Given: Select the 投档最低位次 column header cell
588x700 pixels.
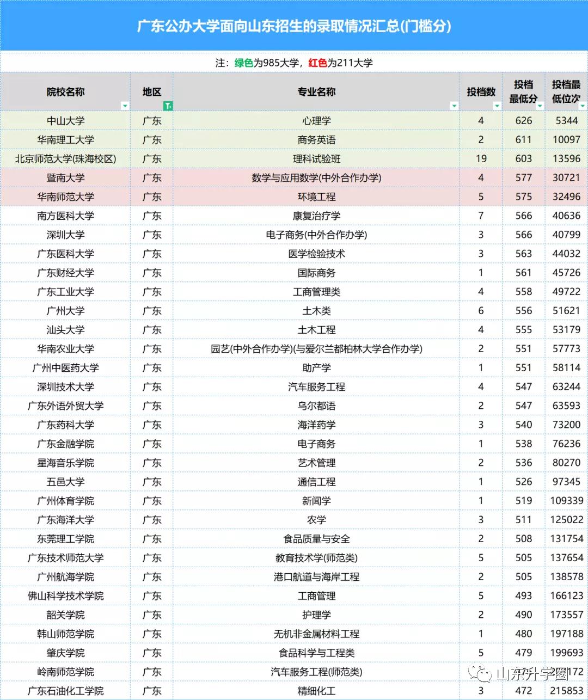Looking at the screenshot, I should pyautogui.click(x=566, y=91).
